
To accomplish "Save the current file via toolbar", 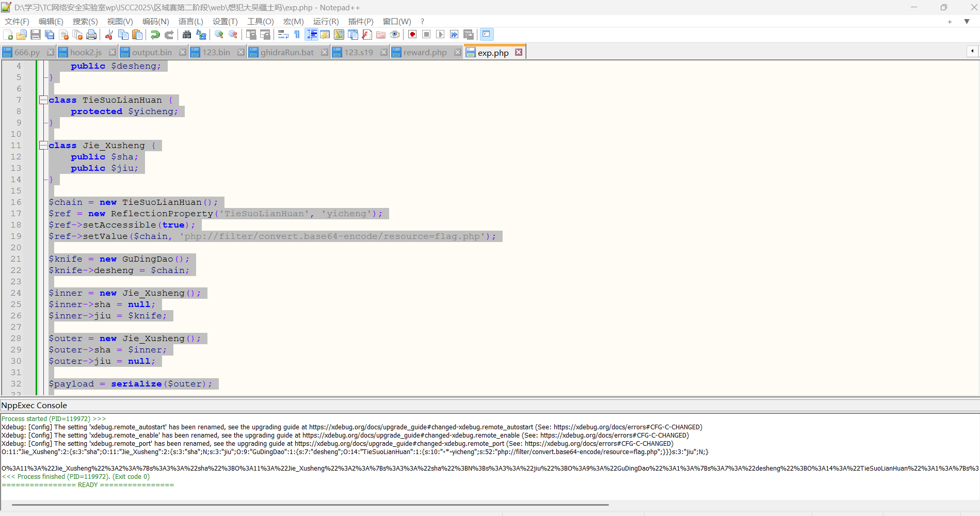I will pos(36,35).
